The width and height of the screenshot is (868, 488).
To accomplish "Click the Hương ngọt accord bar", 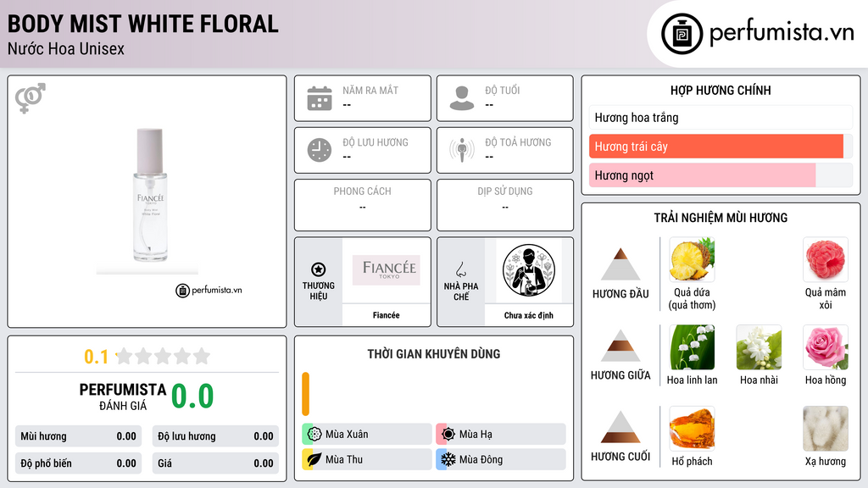I will pos(721,175).
